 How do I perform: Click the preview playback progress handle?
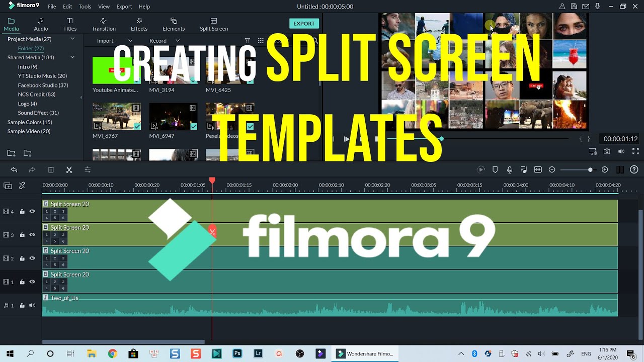(441, 139)
